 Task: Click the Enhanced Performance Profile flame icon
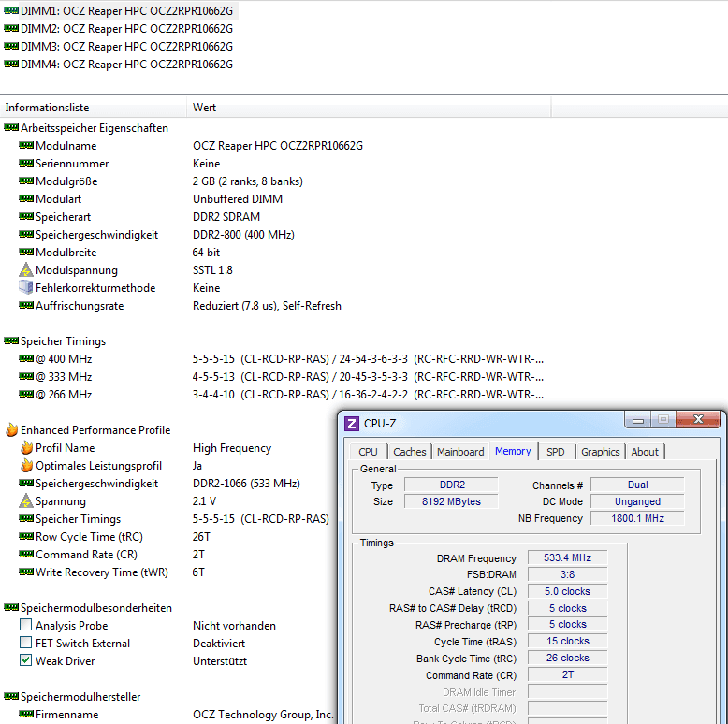click(x=11, y=429)
